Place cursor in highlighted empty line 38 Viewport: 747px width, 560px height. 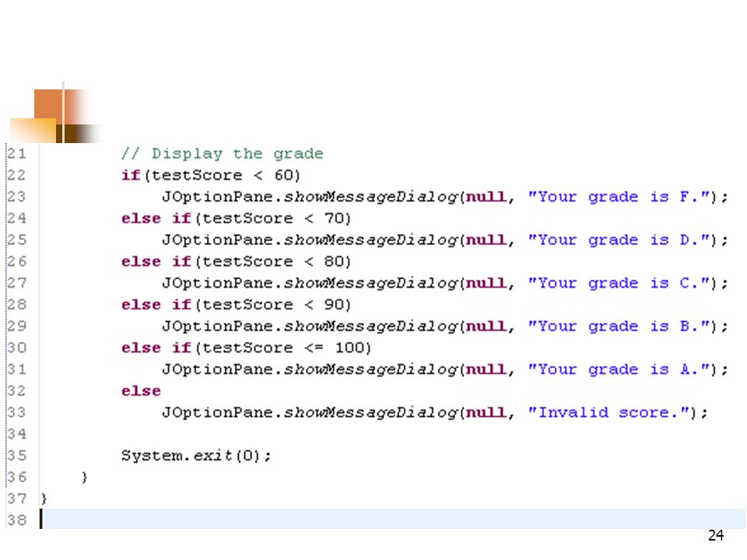(393, 519)
